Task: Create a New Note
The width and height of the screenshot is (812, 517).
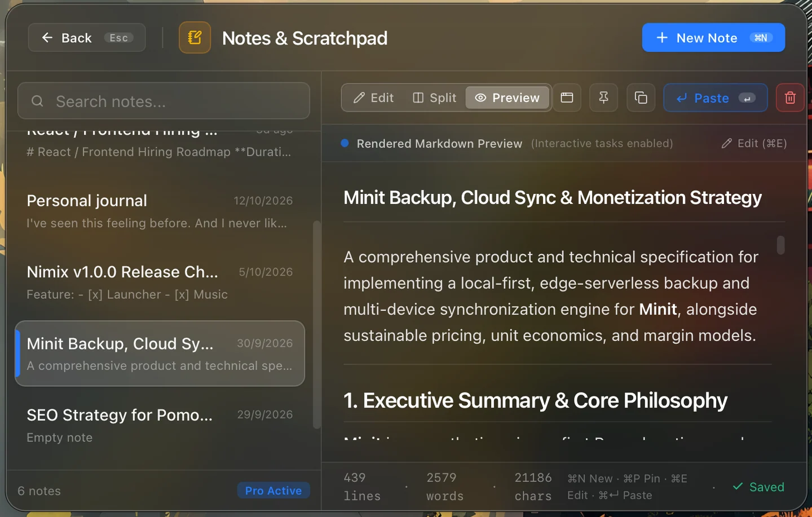Action: 713,38
